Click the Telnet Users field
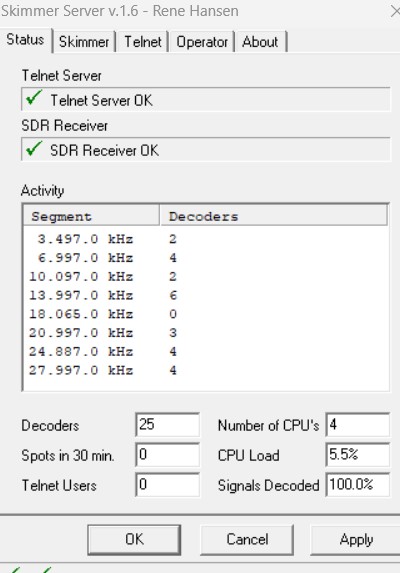Image resolution: width=400 pixels, height=573 pixels. point(167,485)
